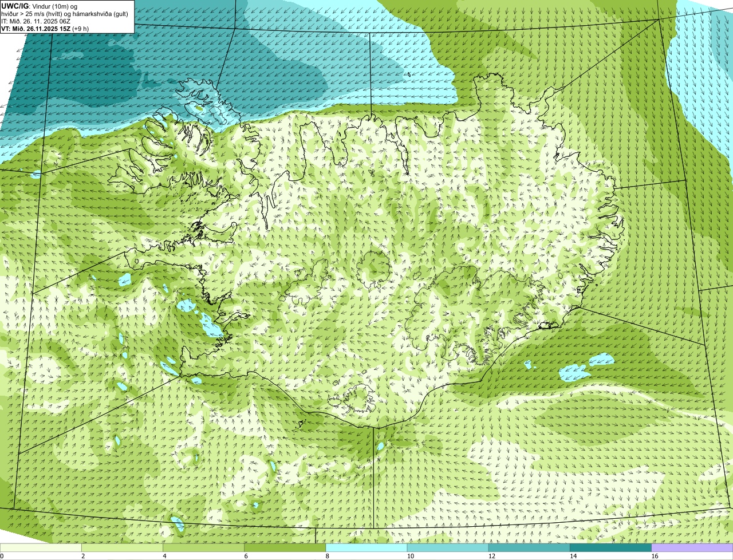Click the "12" label on the wind scale
This screenshot has height=560, width=733.
(x=491, y=556)
